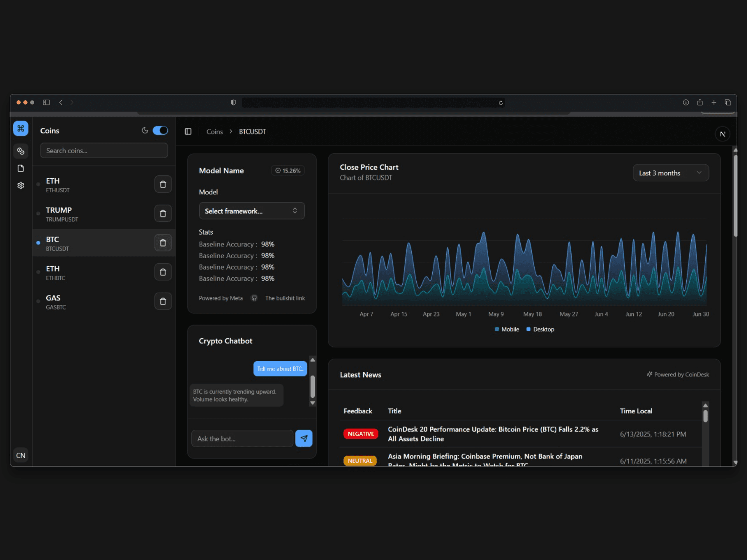Show the browser tab overview icon
The image size is (747, 560).
point(728,102)
